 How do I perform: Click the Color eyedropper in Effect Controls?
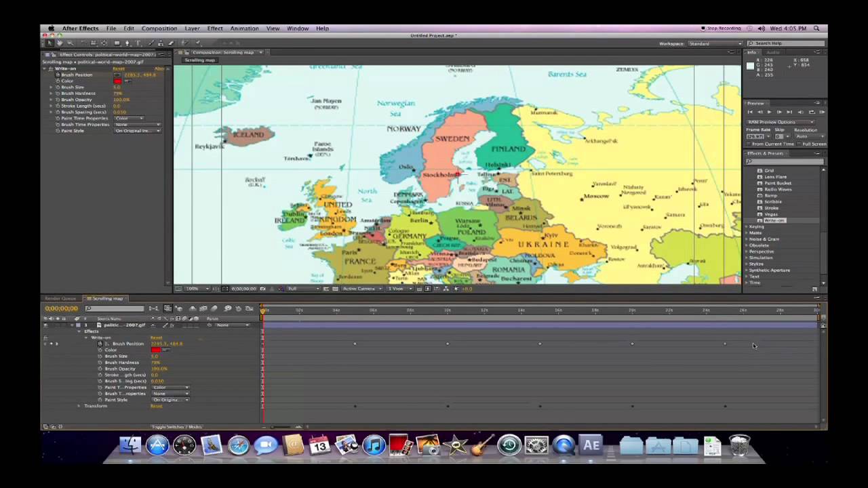click(x=127, y=81)
